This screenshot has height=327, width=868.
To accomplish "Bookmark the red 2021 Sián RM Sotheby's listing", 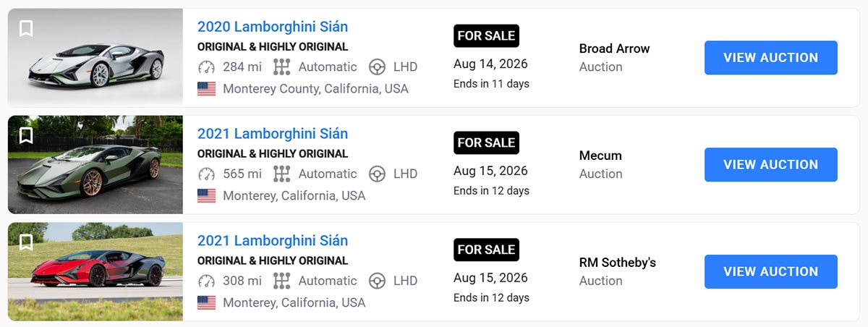I will tap(26, 242).
